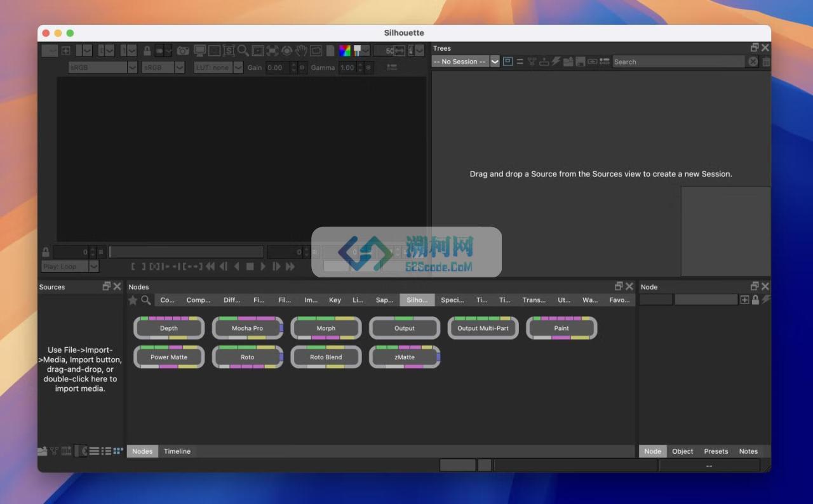This screenshot has width=813, height=504.
Task: Step forward one frame
Action: tap(276, 267)
